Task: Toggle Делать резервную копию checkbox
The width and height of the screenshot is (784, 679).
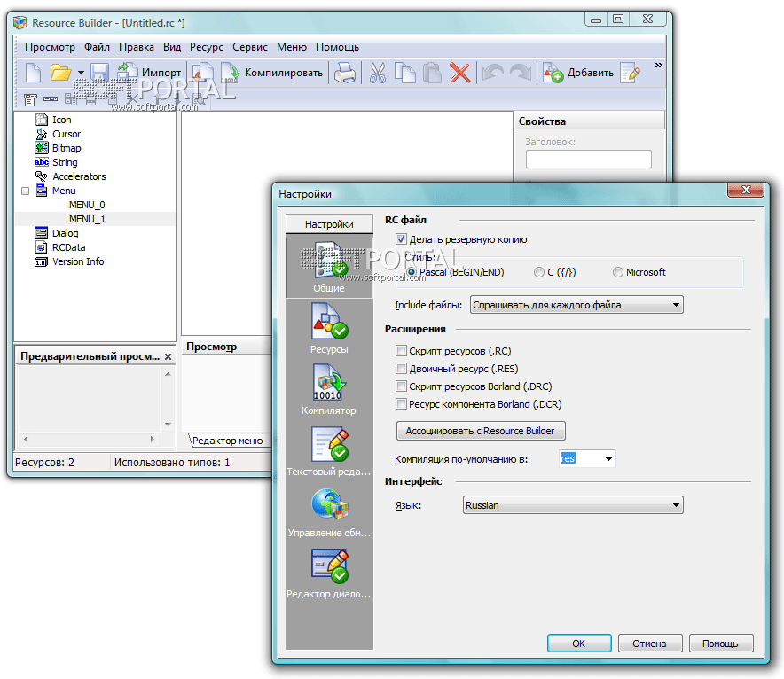Action: point(401,239)
